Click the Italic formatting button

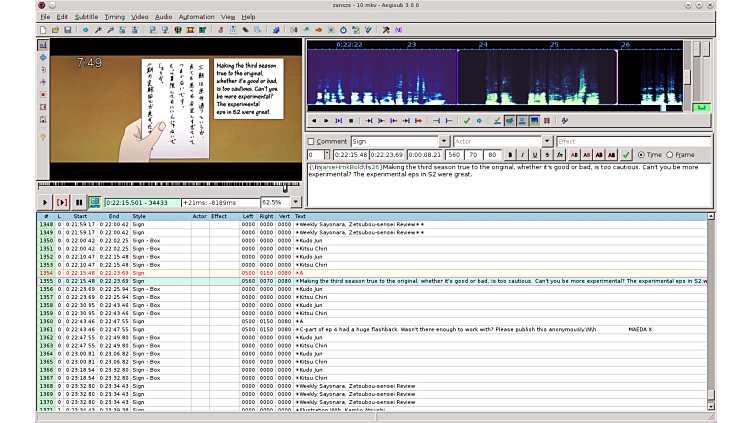click(x=522, y=155)
